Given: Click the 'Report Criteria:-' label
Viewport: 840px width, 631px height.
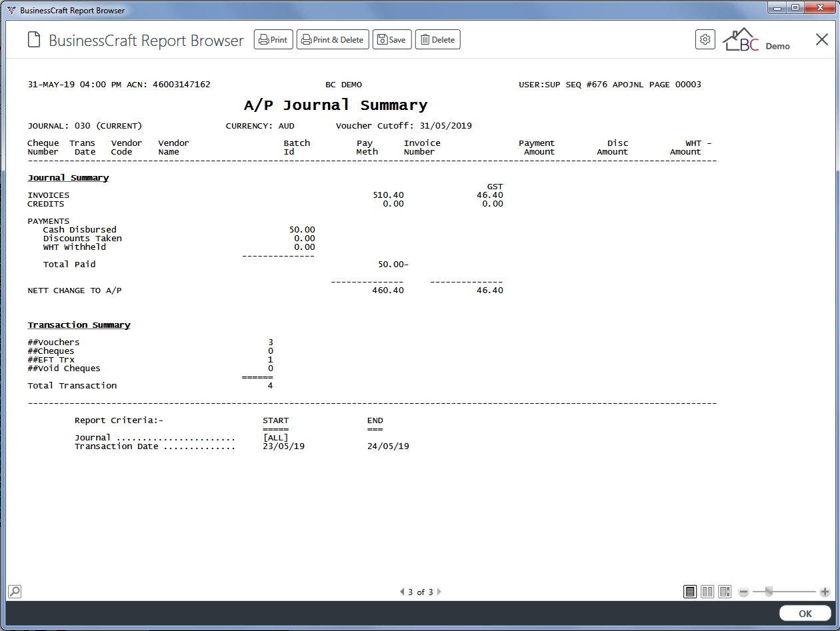Looking at the screenshot, I should point(119,420).
